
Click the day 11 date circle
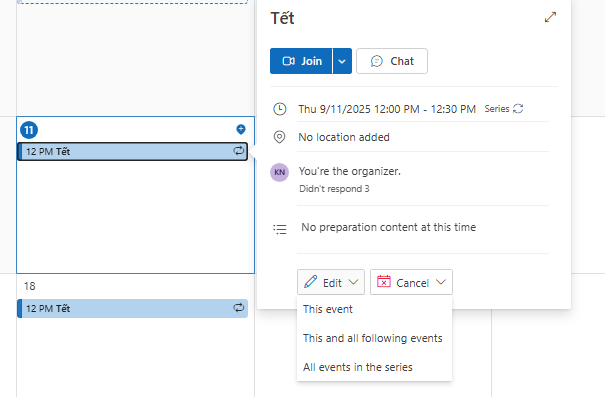pyautogui.click(x=29, y=130)
